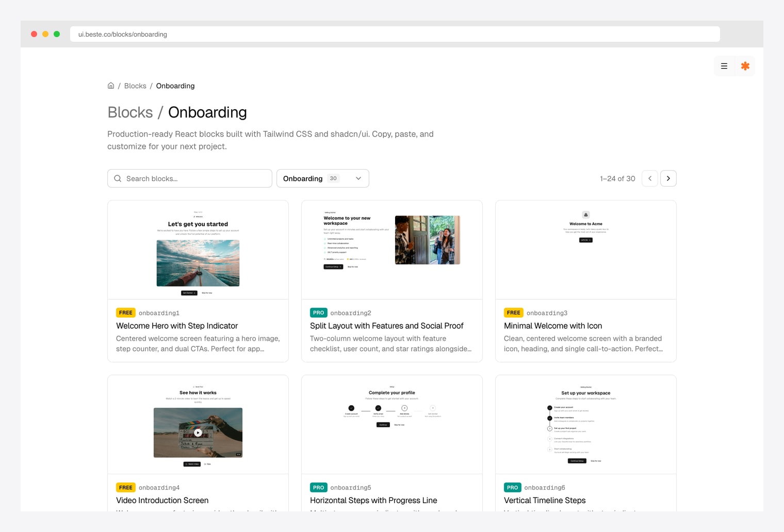Click the onboarding4 code label
The width and height of the screenshot is (784, 532).
[x=159, y=488]
